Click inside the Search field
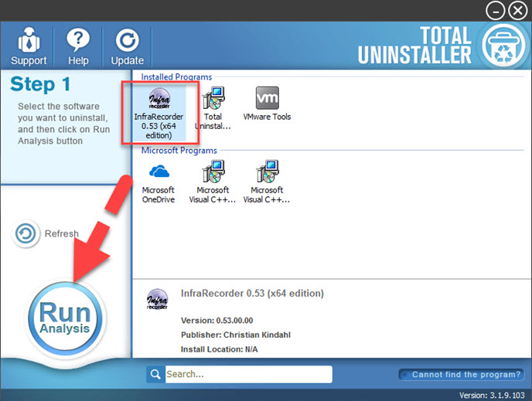The width and height of the screenshot is (532, 401). tap(249, 374)
